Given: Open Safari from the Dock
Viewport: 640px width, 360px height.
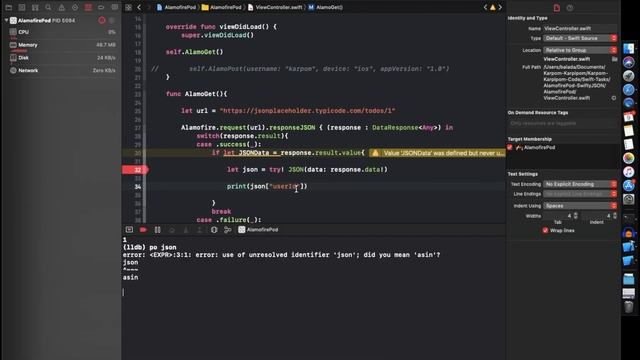Looking at the screenshot, I should click(x=629, y=90).
